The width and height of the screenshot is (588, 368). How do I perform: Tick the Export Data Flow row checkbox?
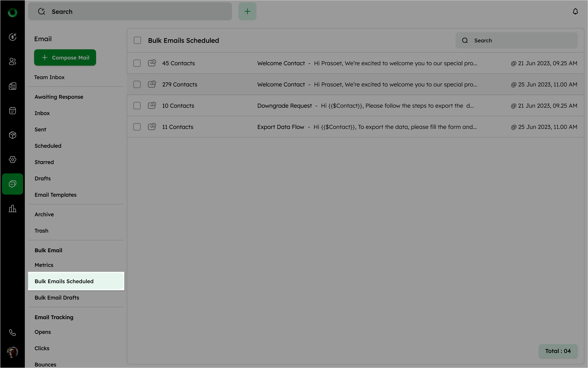137,127
